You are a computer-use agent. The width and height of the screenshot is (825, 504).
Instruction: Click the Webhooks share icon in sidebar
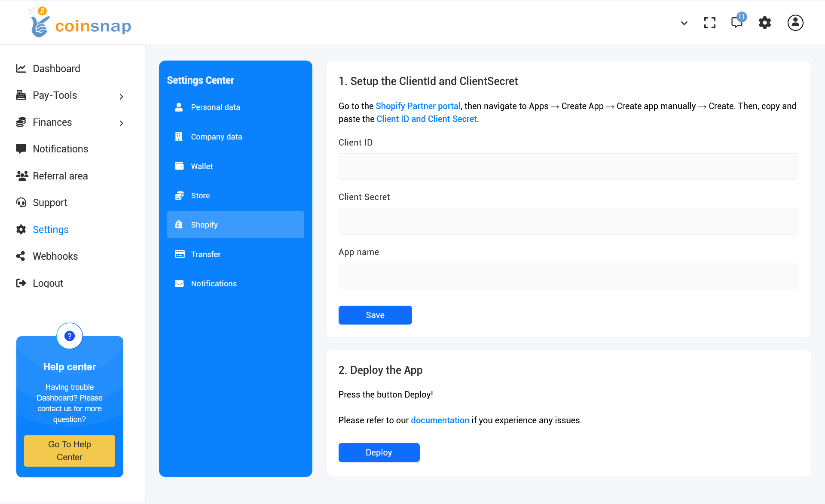tap(21, 256)
